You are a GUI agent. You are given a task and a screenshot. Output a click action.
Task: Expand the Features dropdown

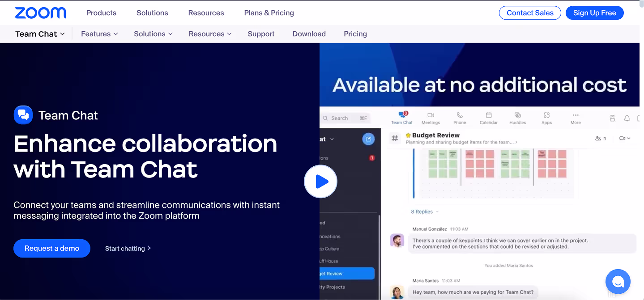pos(99,34)
